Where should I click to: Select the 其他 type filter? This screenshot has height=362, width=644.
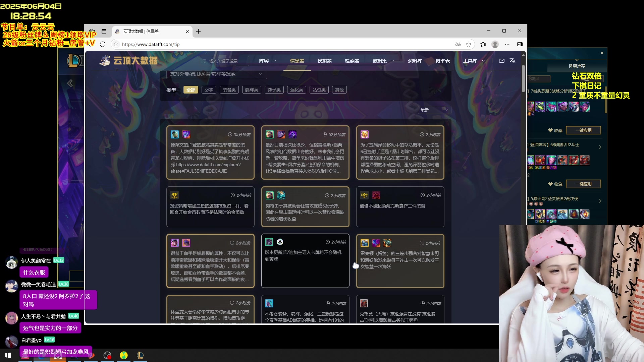(x=339, y=90)
